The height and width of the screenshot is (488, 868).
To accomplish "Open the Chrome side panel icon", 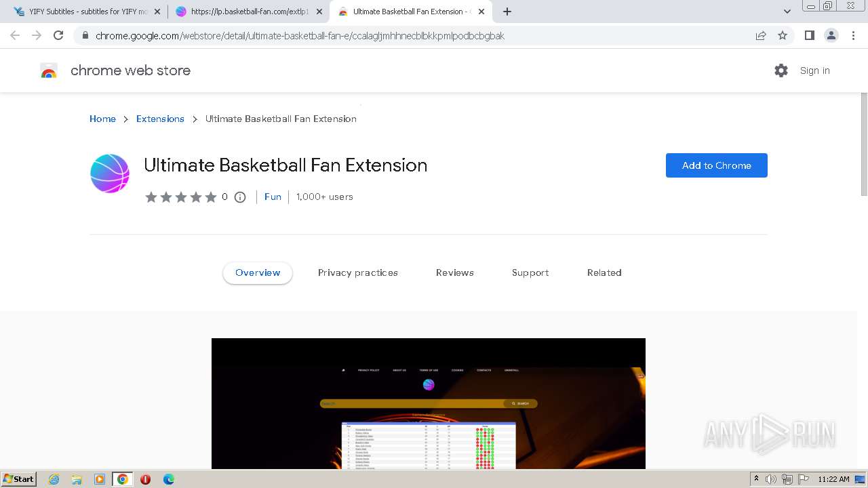I will pyautogui.click(x=809, y=36).
